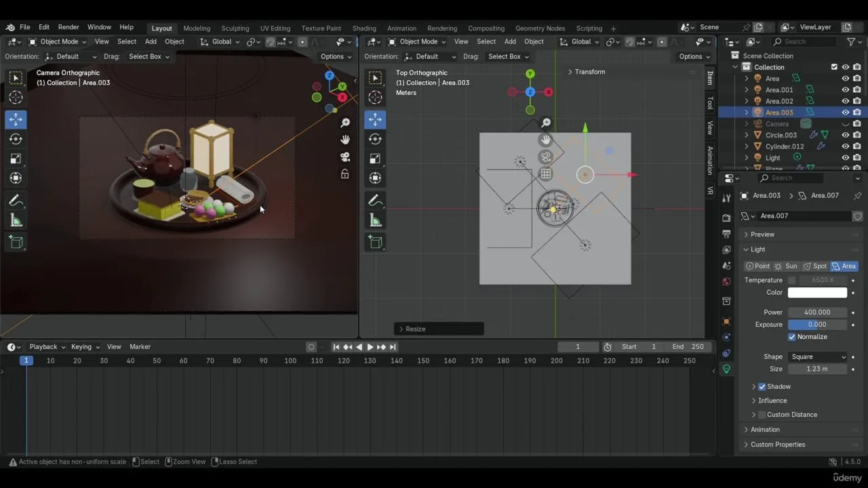Click zoom magnifier gizmo in Camera Orthographic viewport
This screenshot has height=488, width=868.
(345, 123)
